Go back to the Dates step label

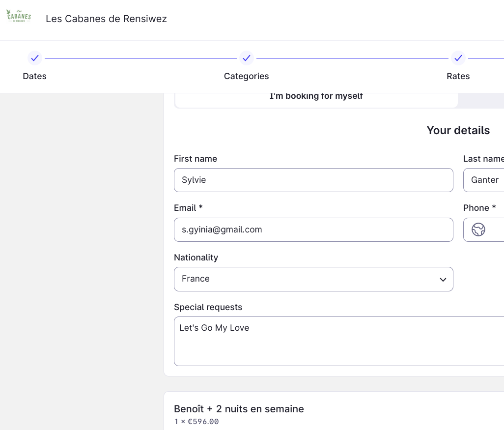(35, 76)
